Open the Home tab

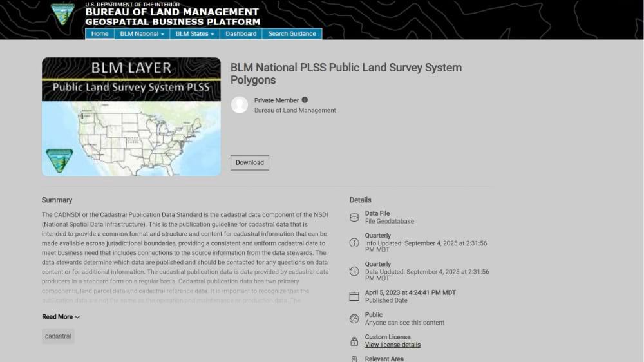pyautogui.click(x=100, y=33)
